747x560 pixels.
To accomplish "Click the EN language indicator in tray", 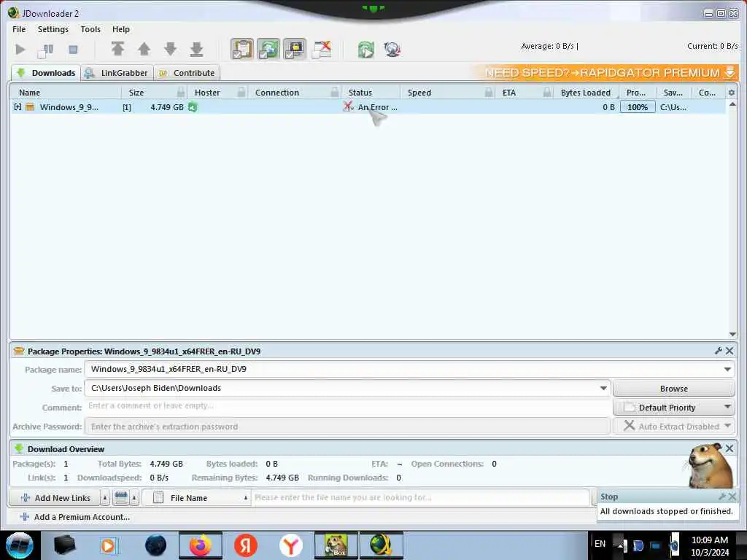I will coord(600,543).
